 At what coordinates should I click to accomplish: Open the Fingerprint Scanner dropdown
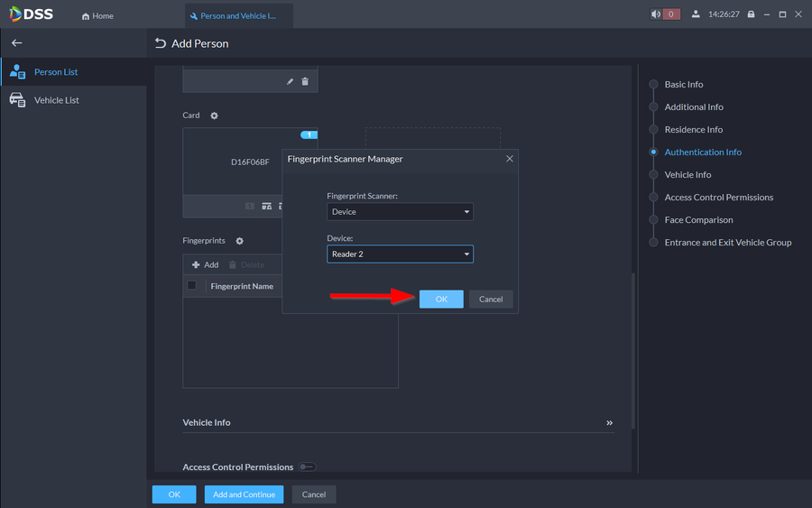400,212
